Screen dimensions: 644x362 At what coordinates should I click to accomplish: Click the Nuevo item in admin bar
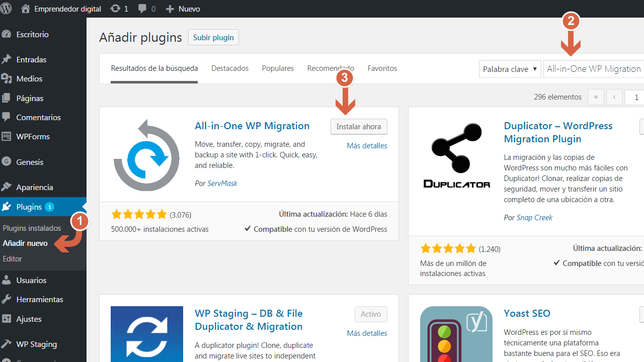click(x=183, y=9)
